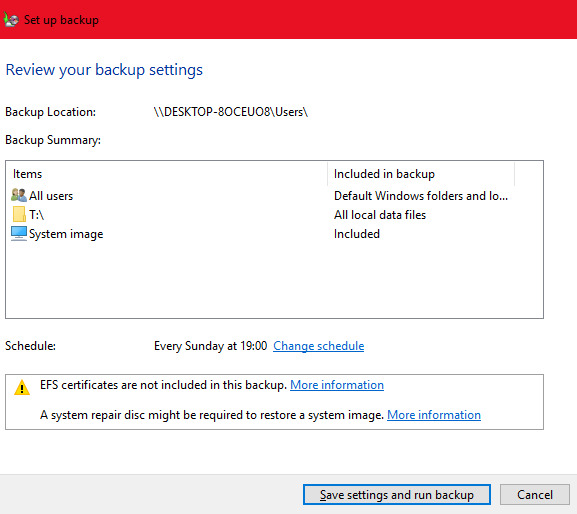
Task: Select the All users row label
Action: [x=51, y=196]
